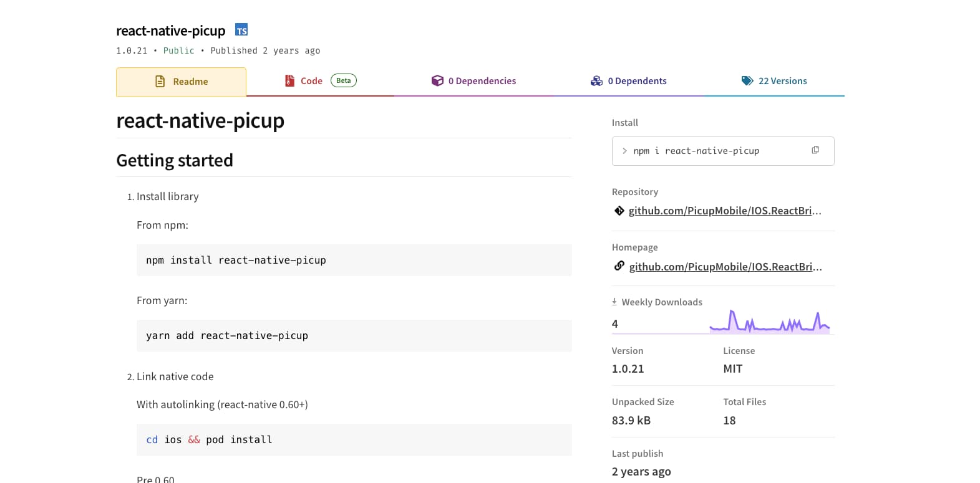Click the Readme document icon
Image resolution: width=980 pixels, height=483 pixels.
click(160, 82)
